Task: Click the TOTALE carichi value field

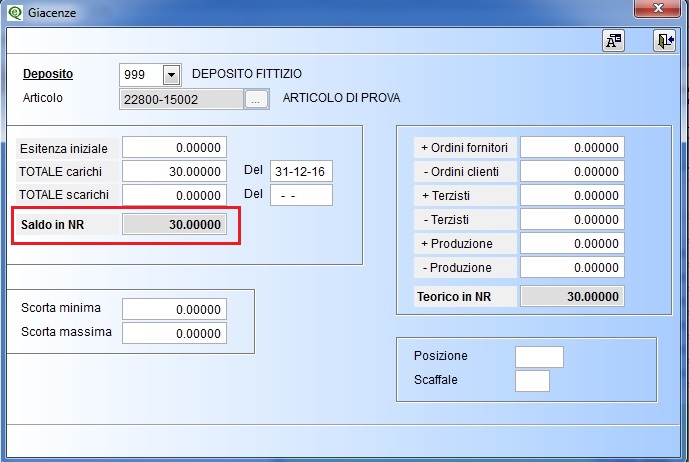Action: (x=174, y=171)
